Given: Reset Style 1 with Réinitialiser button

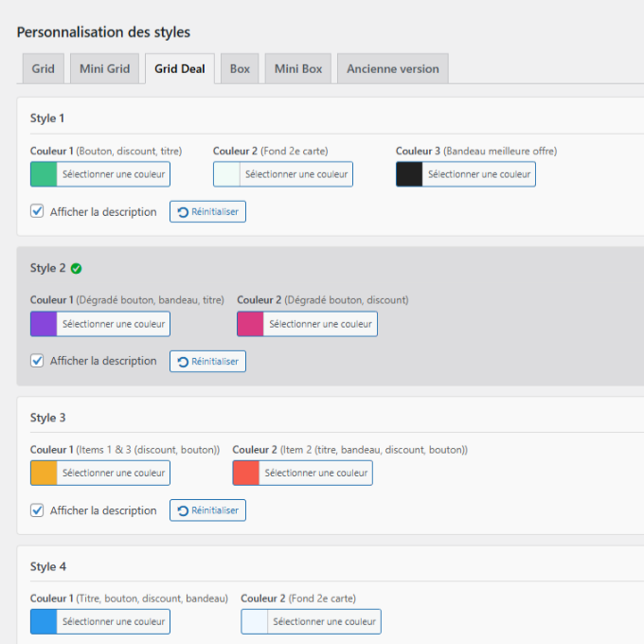Looking at the screenshot, I should click(207, 211).
